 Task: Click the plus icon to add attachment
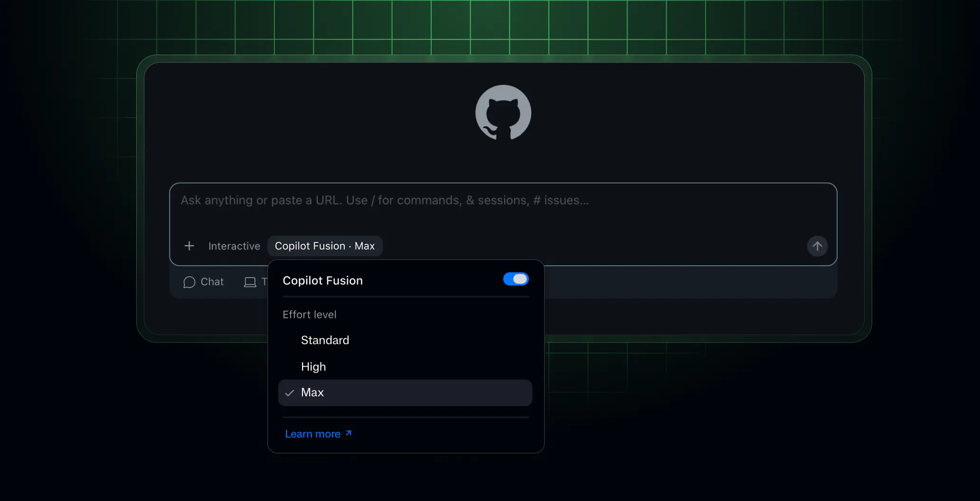click(x=189, y=246)
